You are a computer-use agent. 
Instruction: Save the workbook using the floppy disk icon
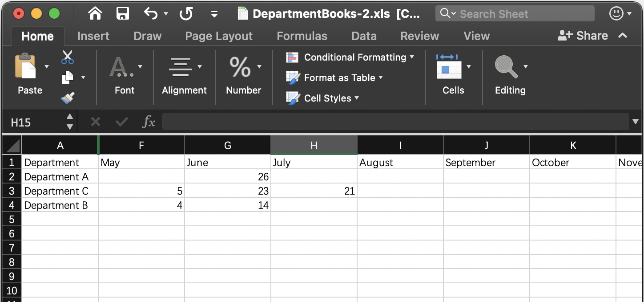[123, 14]
